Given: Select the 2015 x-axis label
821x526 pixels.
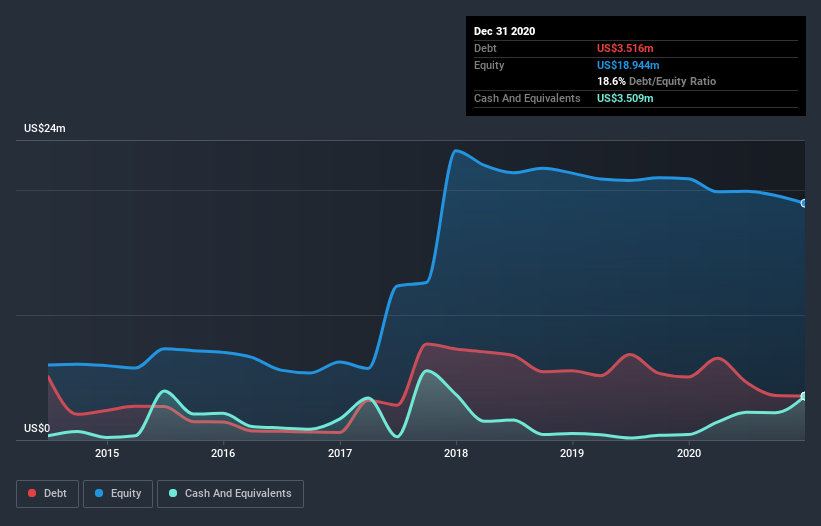Looking at the screenshot, I should tap(107, 453).
